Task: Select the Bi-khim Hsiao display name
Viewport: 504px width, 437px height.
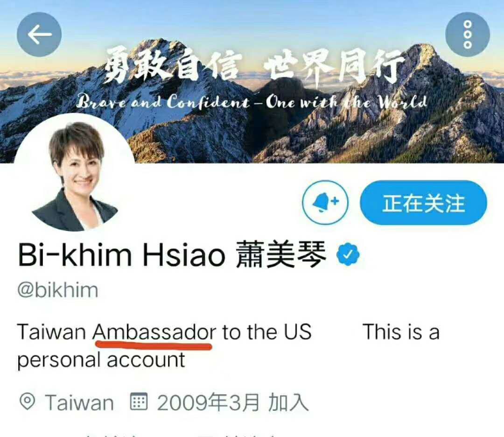Action: coord(121,254)
